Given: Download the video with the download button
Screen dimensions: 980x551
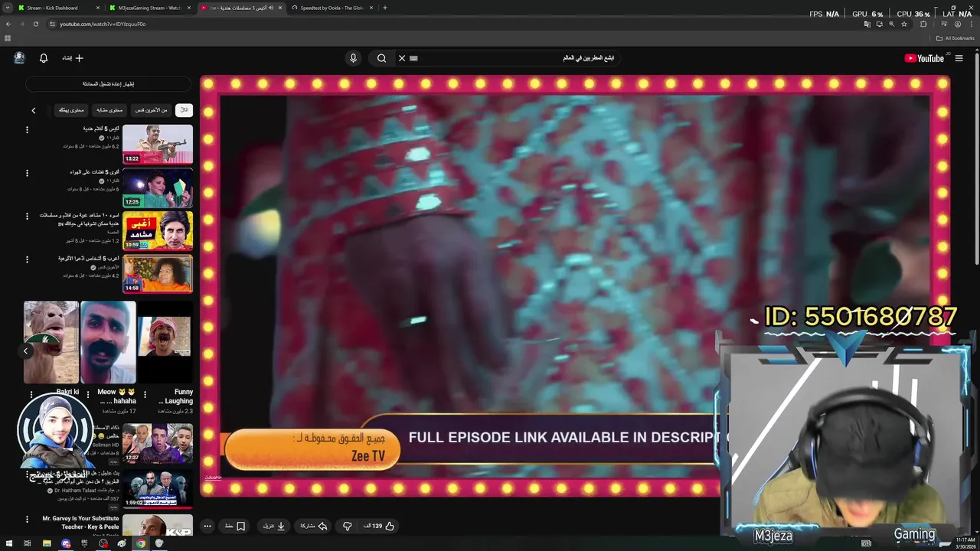Looking at the screenshot, I should [274, 526].
